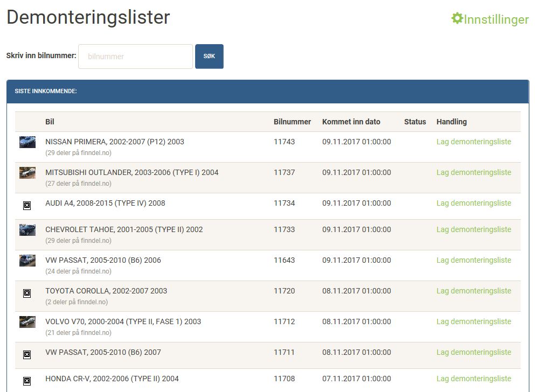The image size is (552, 392).
Task: Lag demonteringsliste for Honda CR-V 11708
Action: click(473, 379)
